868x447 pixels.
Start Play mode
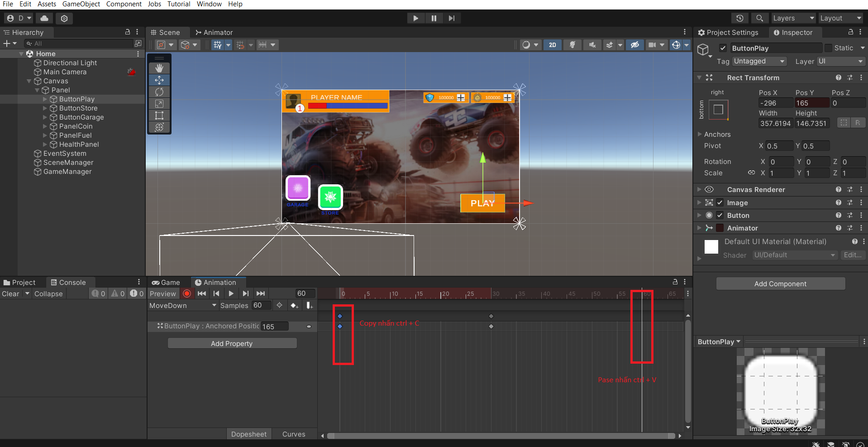415,18
